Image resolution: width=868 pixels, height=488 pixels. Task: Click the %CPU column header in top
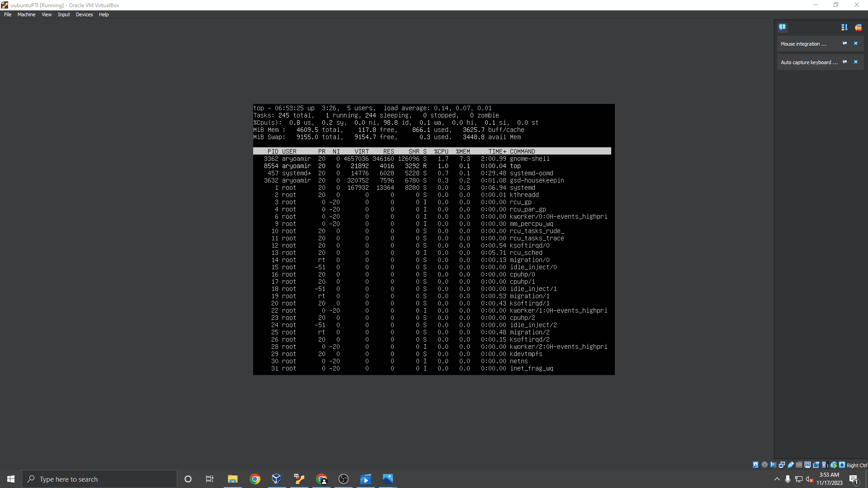click(x=441, y=151)
